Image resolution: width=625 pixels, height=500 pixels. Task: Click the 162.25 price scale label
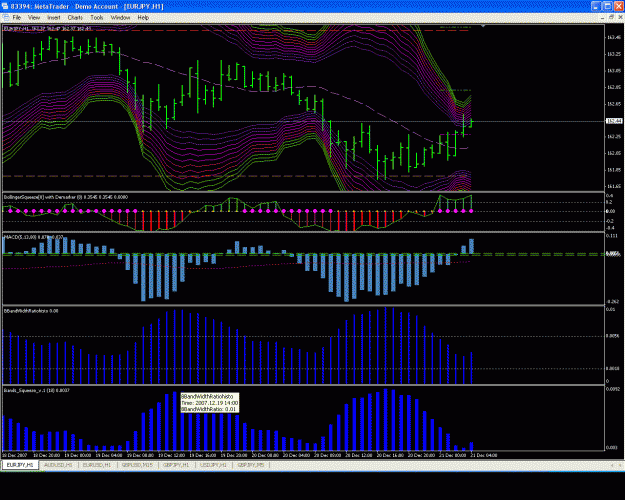(x=614, y=136)
